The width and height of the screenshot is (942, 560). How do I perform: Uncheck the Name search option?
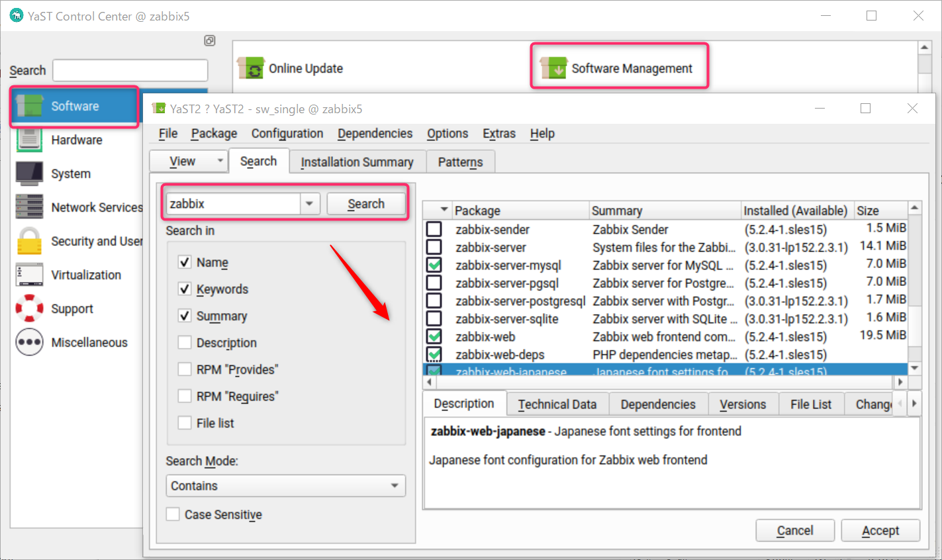[185, 262]
